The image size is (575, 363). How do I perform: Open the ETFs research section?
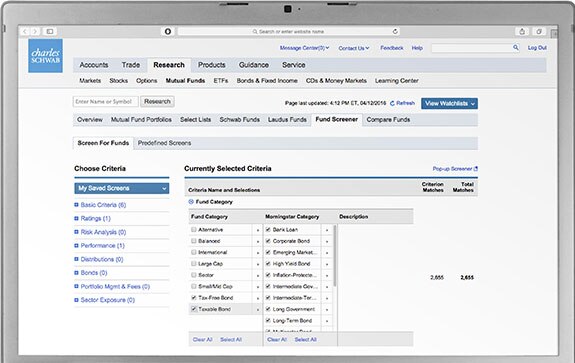221,81
